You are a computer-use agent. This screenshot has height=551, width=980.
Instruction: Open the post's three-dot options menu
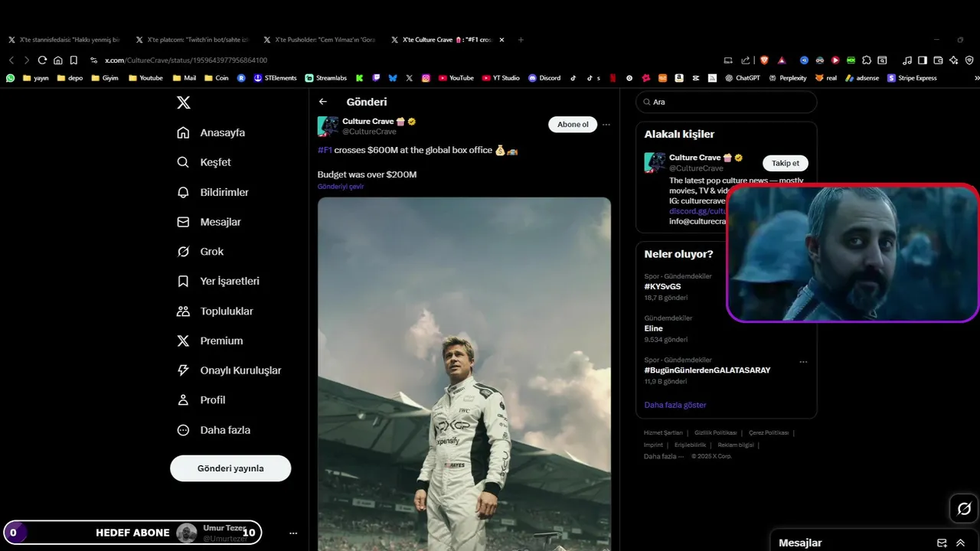606,125
